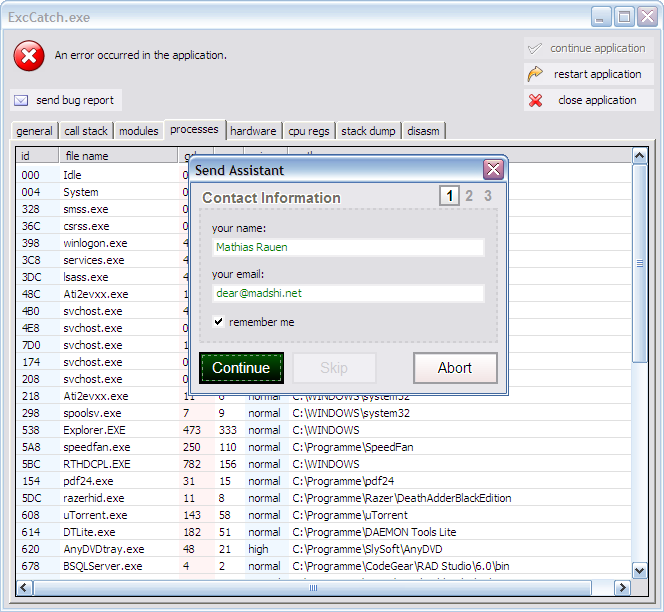Click the send bug report envelope icon
Image resolution: width=664 pixels, height=612 pixels.
click(21, 100)
